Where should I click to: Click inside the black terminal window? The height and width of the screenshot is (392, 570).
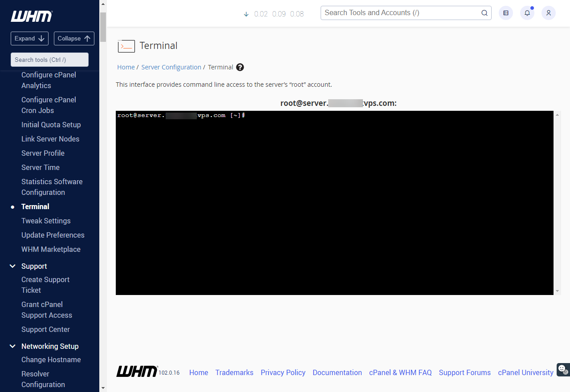(334, 202)
